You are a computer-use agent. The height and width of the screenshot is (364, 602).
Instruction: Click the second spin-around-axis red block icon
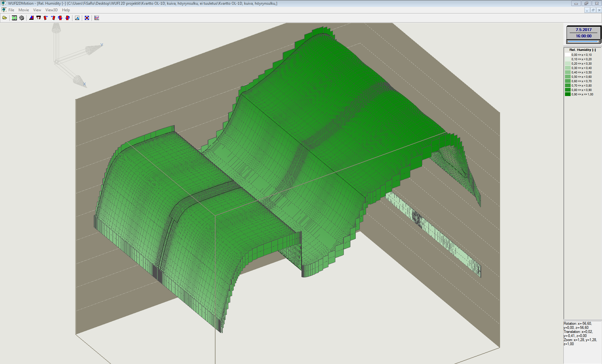coord(67,18)
